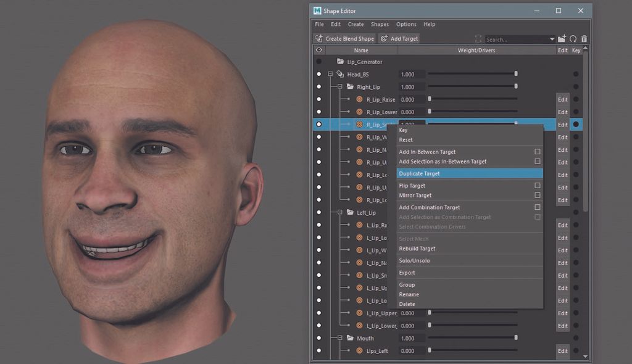Check the Flip Target checkbox
Image resolution: width=632 pixels, height=364 pixels.
point(537,185)
